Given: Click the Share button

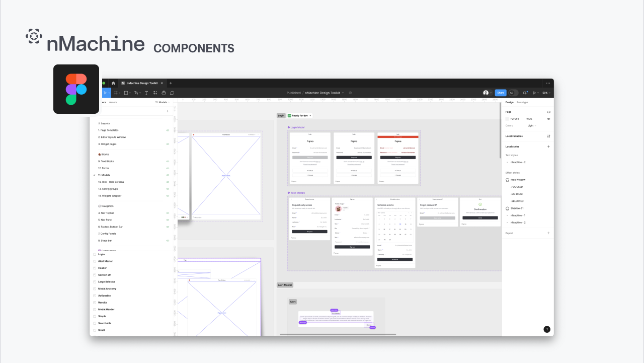Looking at the screenshot, I should tap(500, 93).
